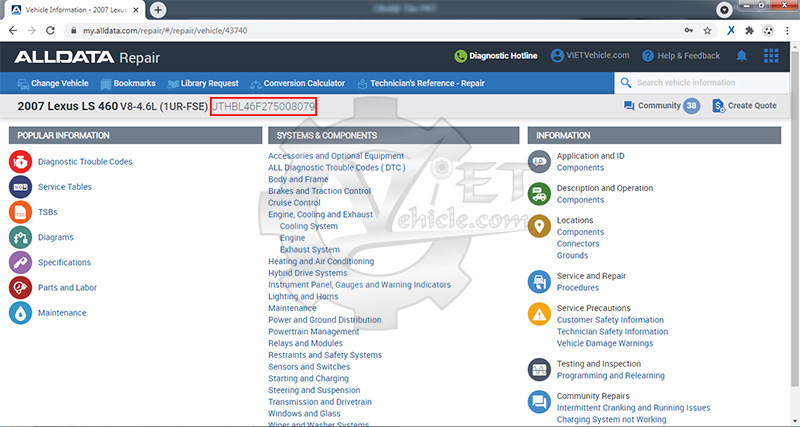The width and height of the screenshot is (800, 427).
Task: Open Heating and Air Conditioning link
Action: pyautogui.click(x=321, y=261)
